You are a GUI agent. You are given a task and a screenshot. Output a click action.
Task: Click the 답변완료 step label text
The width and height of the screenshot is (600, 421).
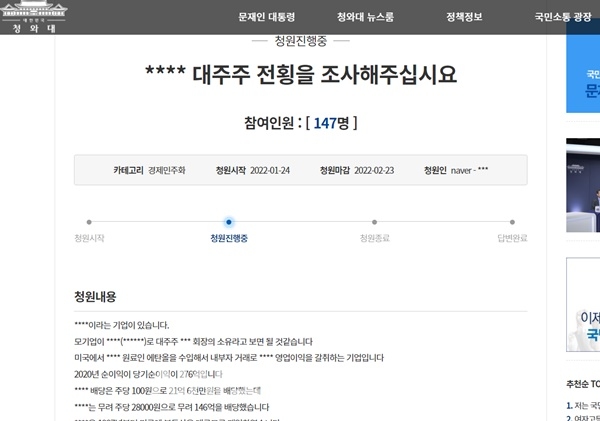512,238
